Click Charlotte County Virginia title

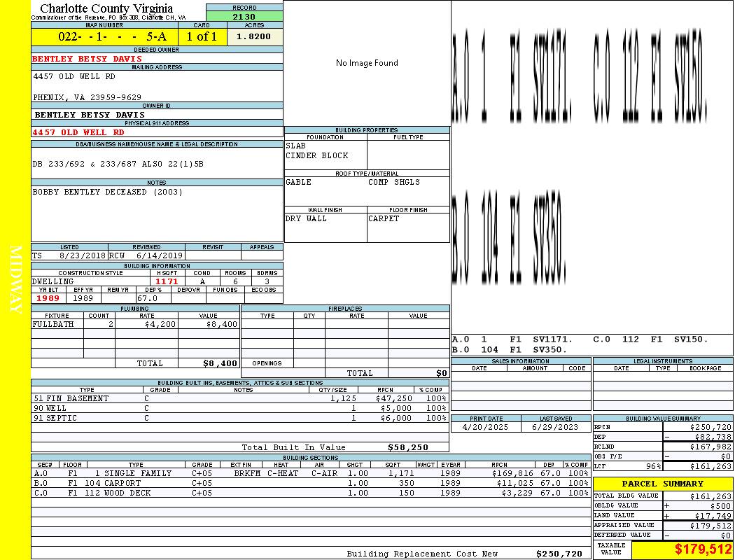[x=106, y=8]
